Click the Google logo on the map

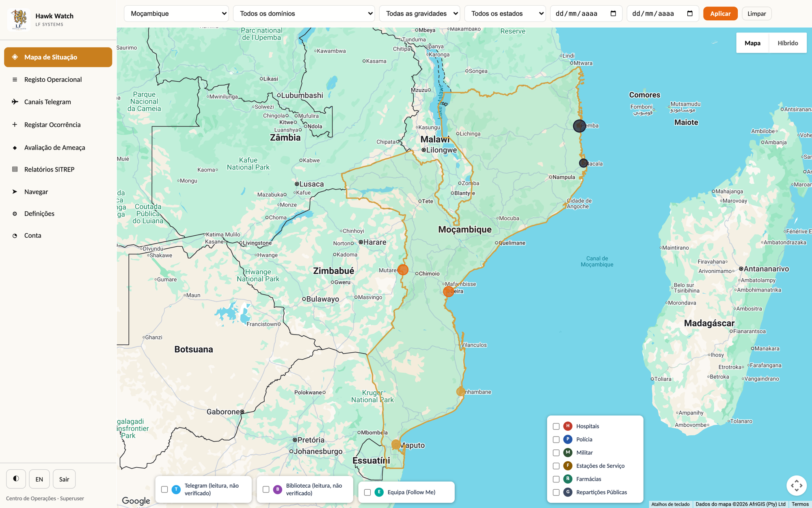[x=136, y=501]
